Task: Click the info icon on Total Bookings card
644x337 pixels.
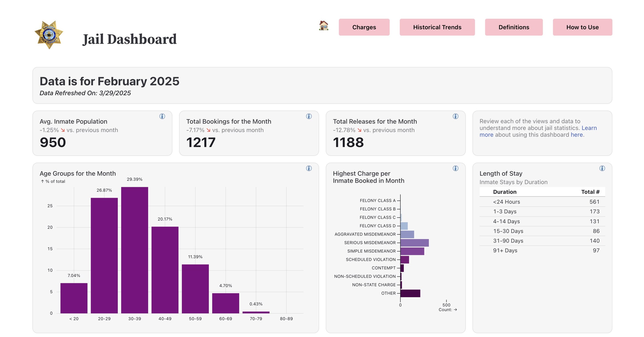Action: click(308, 116)
